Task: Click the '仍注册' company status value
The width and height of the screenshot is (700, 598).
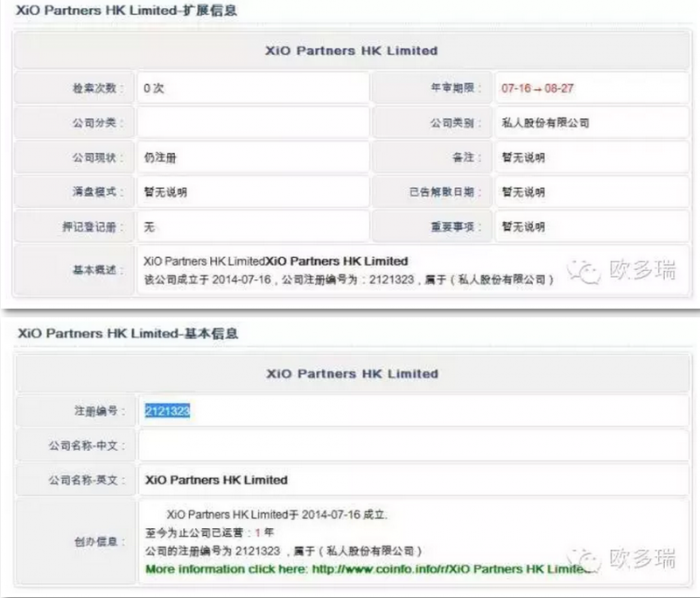Action: [x=160, y=157]
